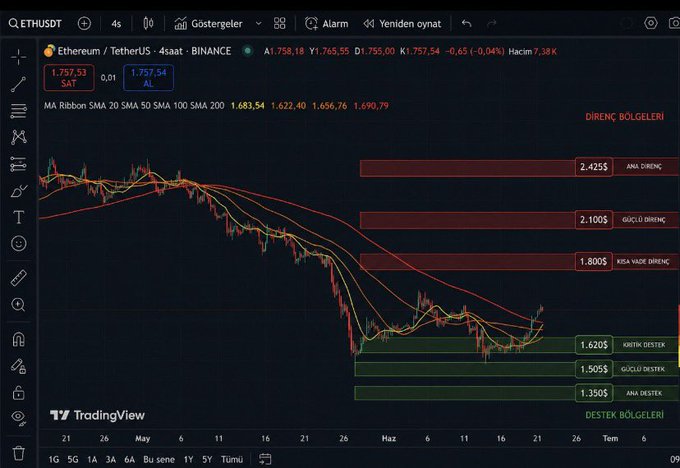Select MA Ribbon indicator legend
The width and height of the screenshot is (680, 468).
click(134, 105)
